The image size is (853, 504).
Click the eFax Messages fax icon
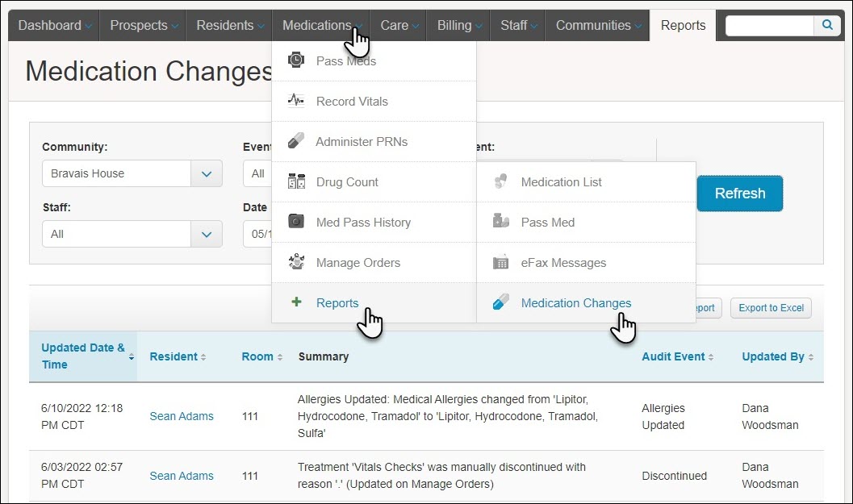pos(500,262)
